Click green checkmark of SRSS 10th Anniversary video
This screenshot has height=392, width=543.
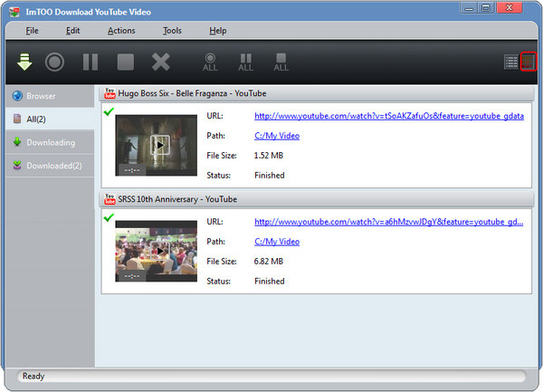[109, 217]
